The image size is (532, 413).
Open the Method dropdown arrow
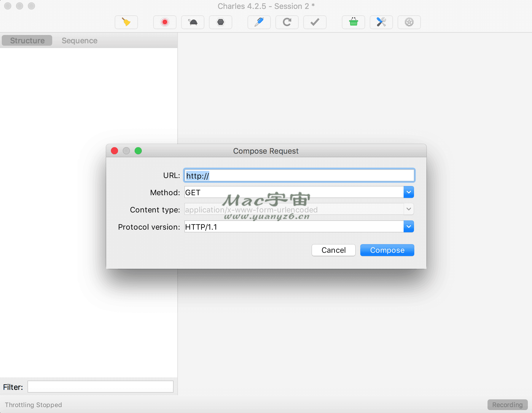(409, 192)
